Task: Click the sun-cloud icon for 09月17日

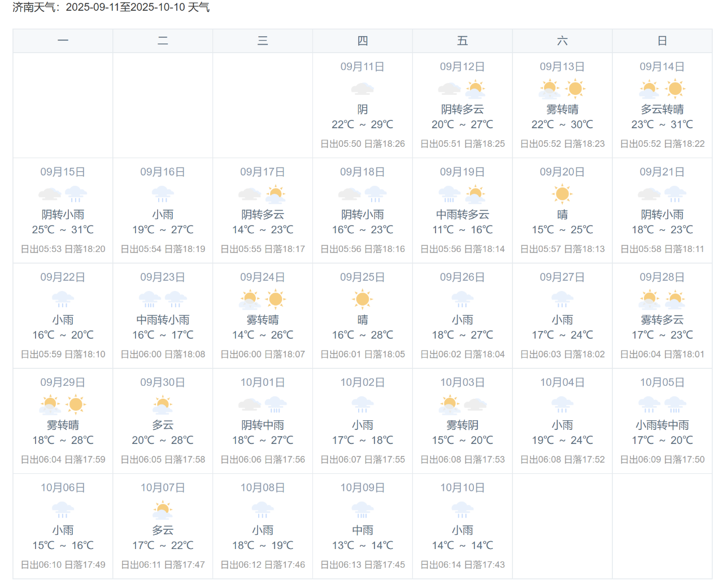Action: (x=276, y=194)
